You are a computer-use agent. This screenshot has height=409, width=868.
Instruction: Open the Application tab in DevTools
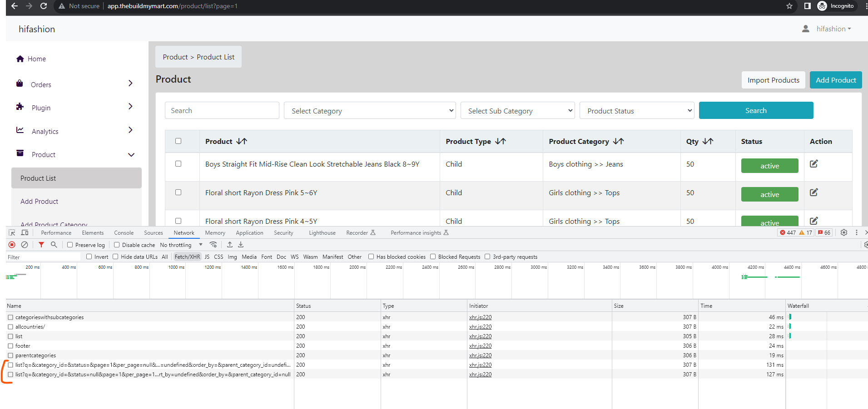pyautogui.click(x=249, y=233)
